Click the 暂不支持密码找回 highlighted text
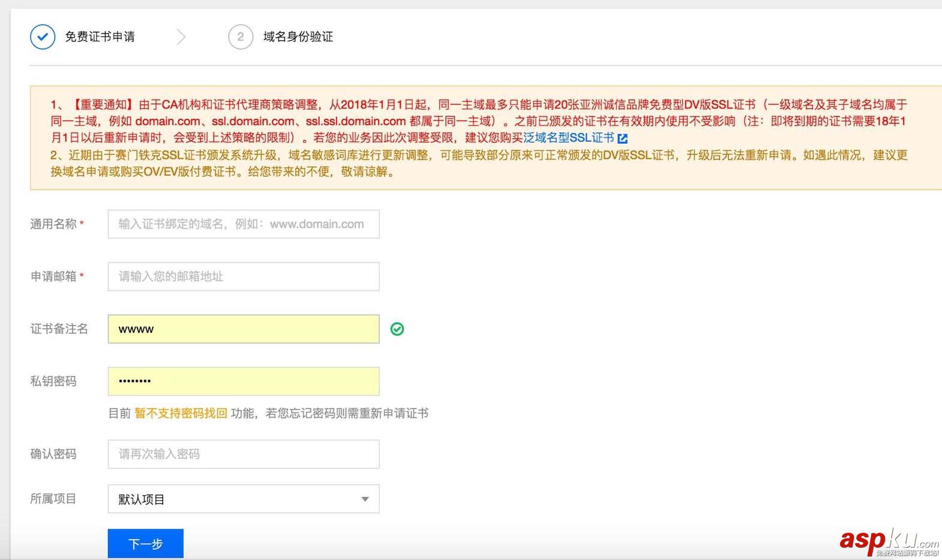 [x=181, y=413]
